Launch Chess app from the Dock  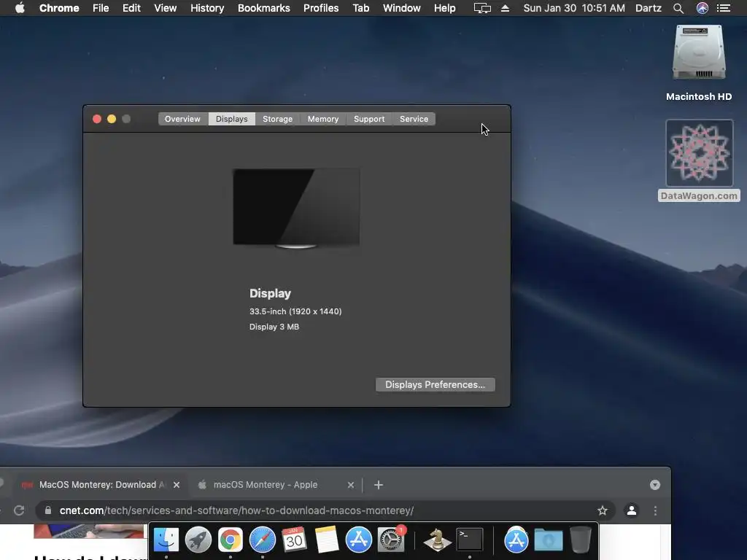click(438, 540)
